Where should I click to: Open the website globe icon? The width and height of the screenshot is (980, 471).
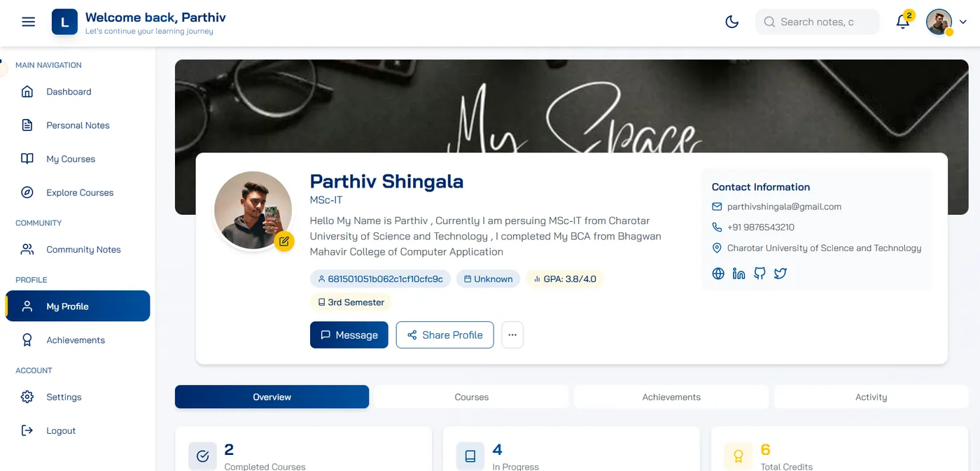(718, 274)
